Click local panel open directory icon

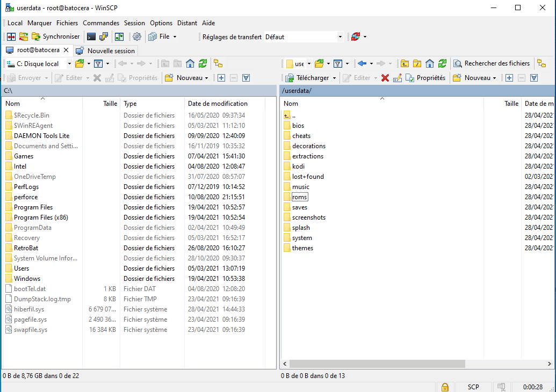[x=80, y=64]
